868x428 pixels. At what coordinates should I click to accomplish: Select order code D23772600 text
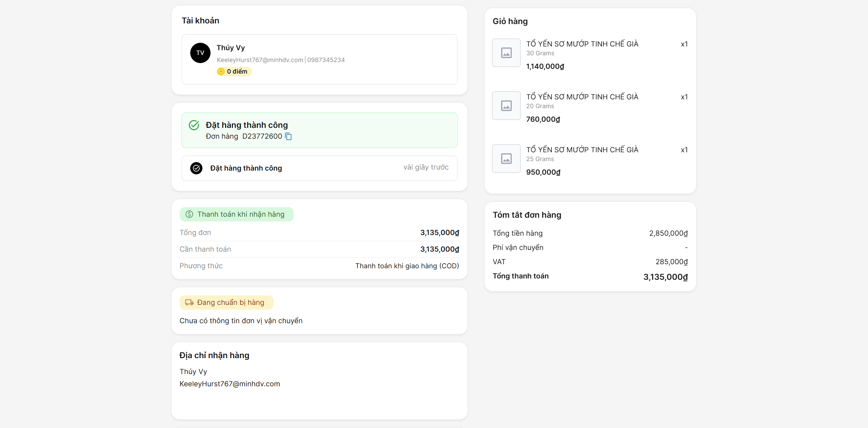pyautogui.click(x=262, y=136)
